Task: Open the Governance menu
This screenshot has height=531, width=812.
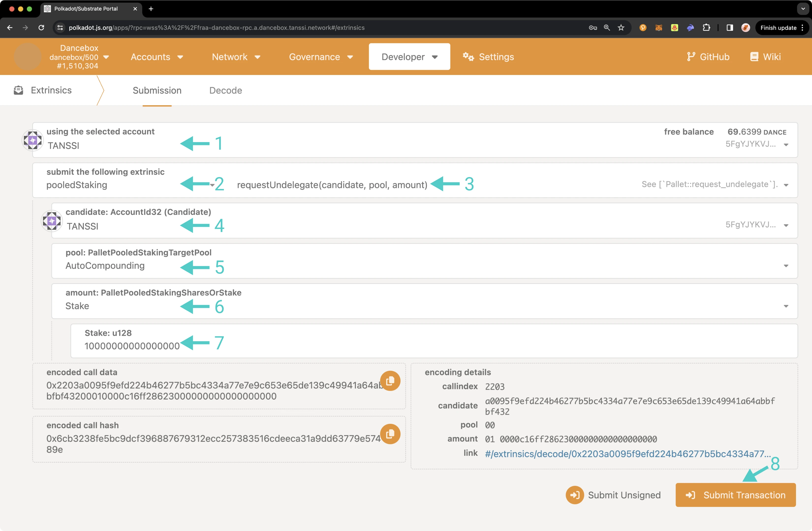Action: pos(321,57)
